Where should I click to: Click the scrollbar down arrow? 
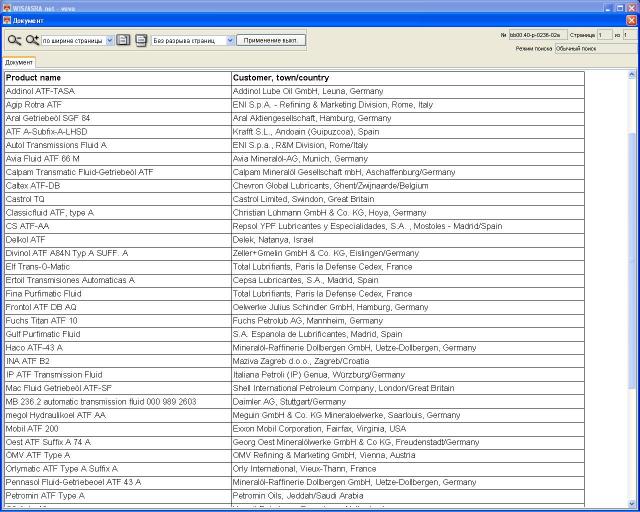[x=631, y=503]
